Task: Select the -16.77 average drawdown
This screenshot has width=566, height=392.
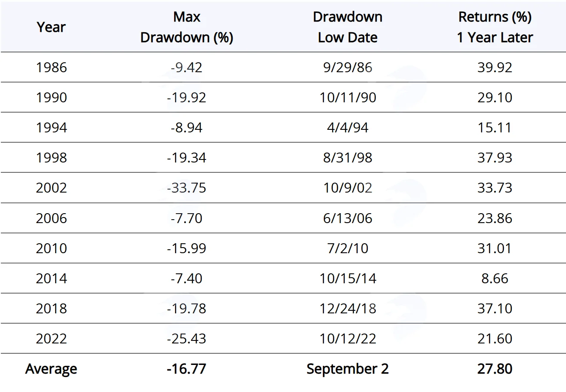Action: pyautogui.click(x=187, y=369)
